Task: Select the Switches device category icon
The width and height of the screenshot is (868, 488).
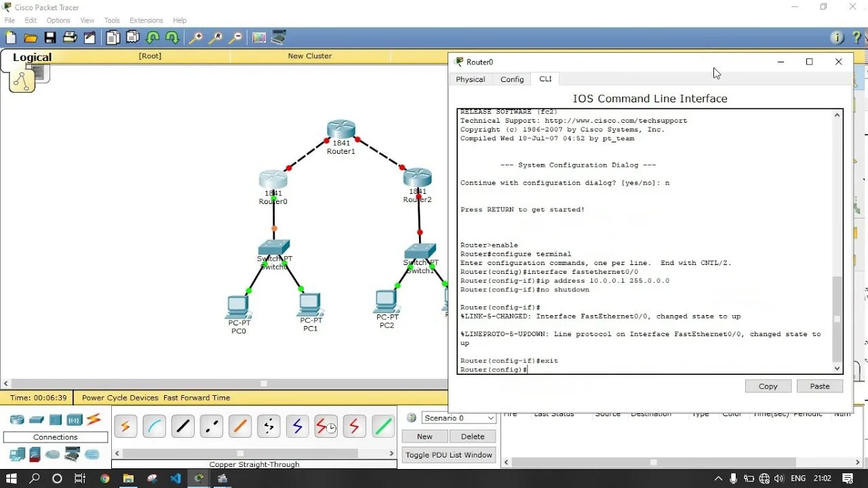Action: click(x=37, y=420)
